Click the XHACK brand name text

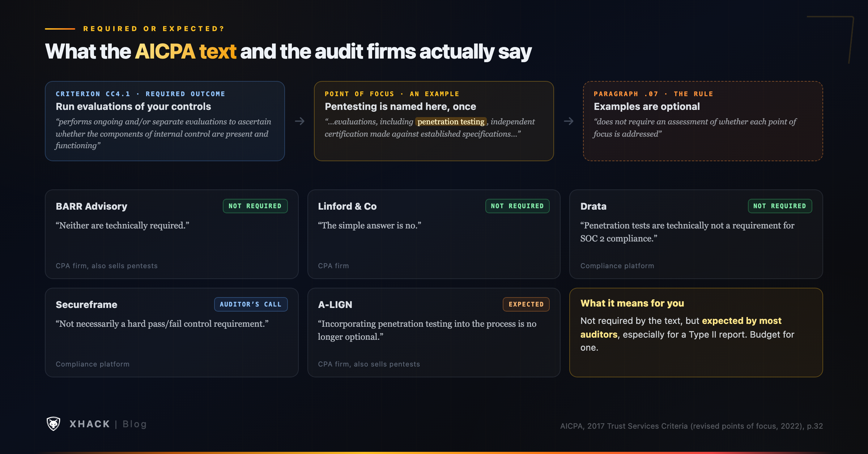[90, 424]
